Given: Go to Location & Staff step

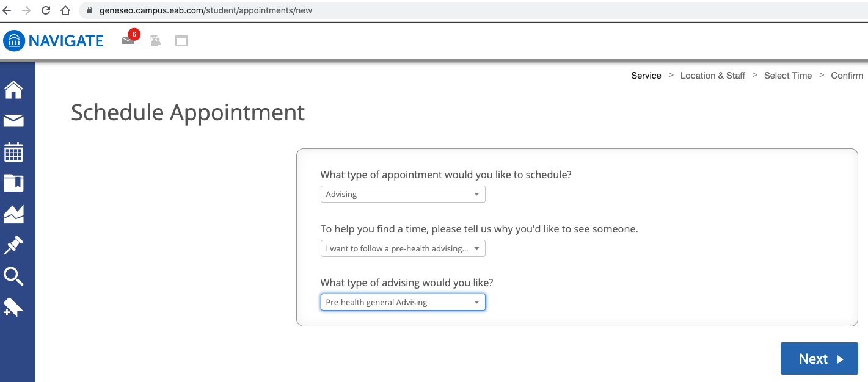Looking at the screenshot, I should tap(712, 76).
